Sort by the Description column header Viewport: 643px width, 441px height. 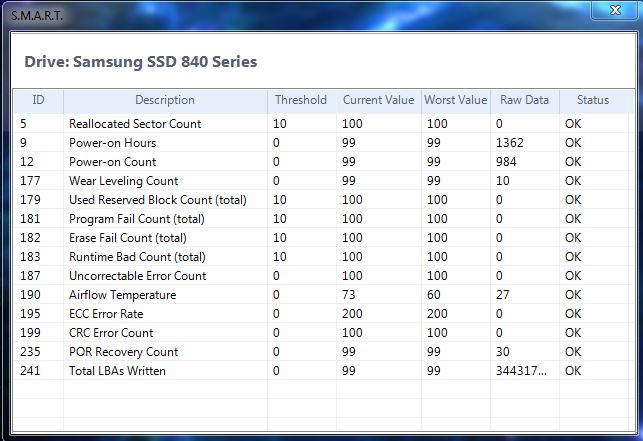[x=165, y=101]
